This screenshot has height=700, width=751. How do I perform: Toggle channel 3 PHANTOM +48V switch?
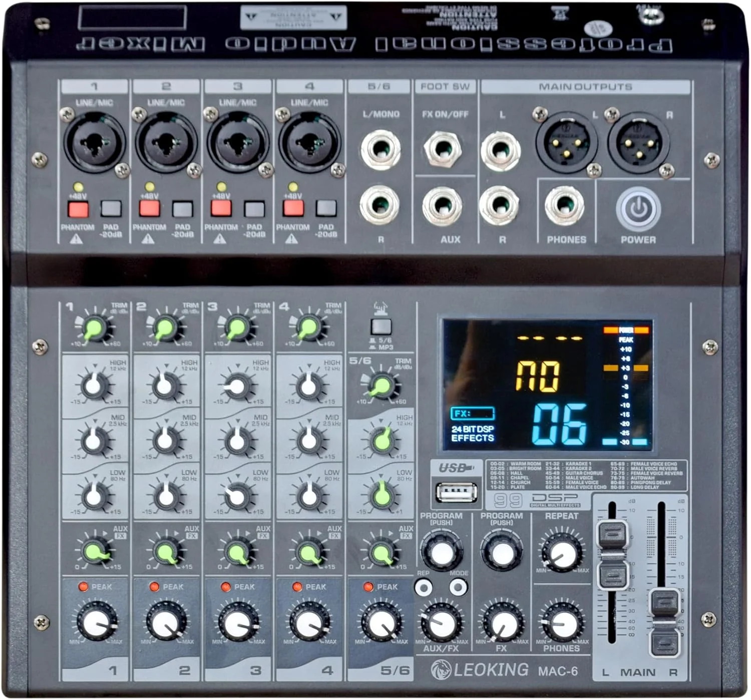coord(221,208)
